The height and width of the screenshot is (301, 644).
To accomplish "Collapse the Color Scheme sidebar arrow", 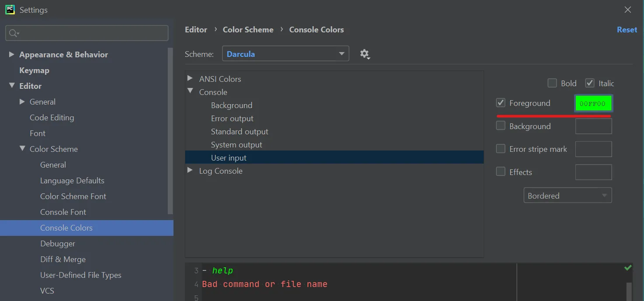I will point(22,149).
